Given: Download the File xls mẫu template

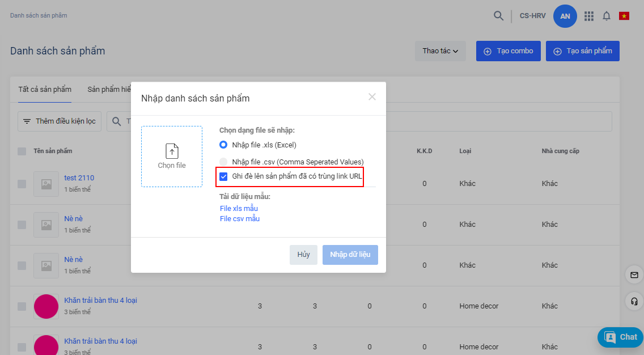Looking at the screenshot, I should click(x=239, y=208).
